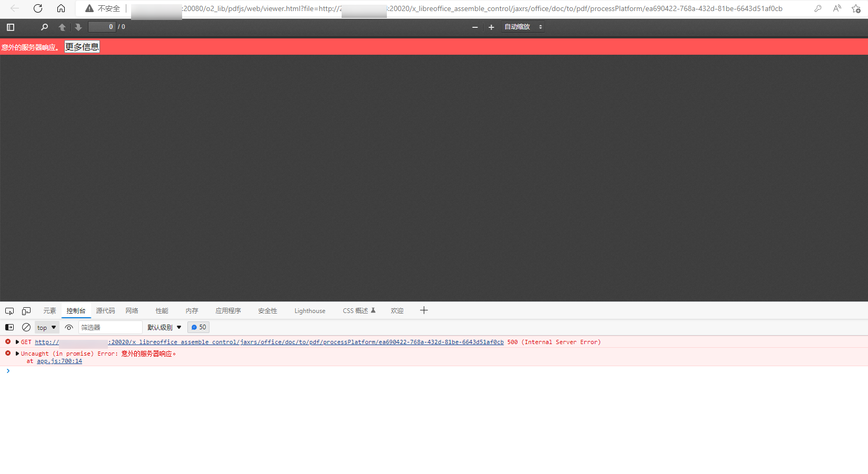
Task: Open the top context dropdown
Action: coord(47,327)
